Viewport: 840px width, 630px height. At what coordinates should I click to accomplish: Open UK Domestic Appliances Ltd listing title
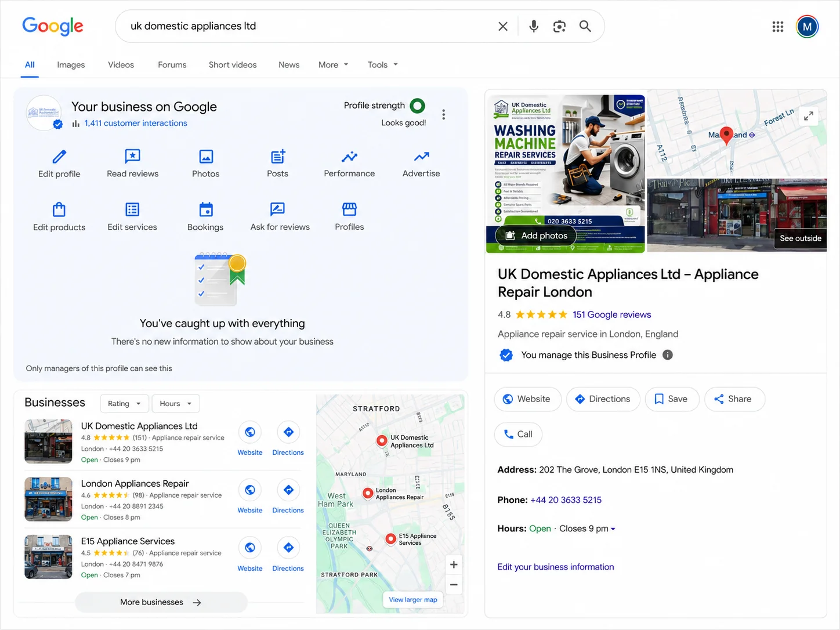pyautogui.click(x=139, y=426)
